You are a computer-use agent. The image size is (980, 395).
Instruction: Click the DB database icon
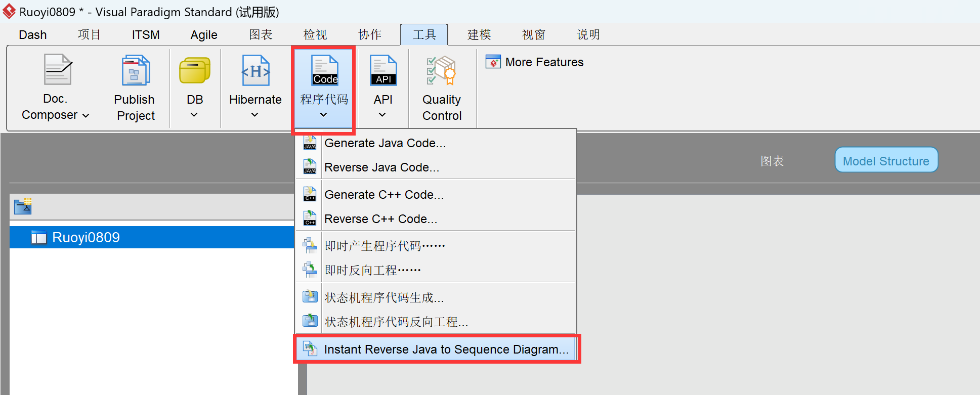tap(195, 70)
